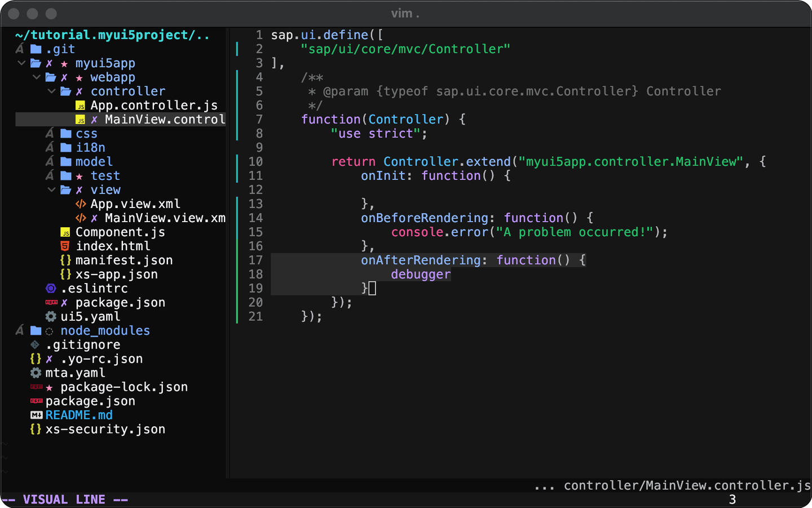Click the HTML5 icon beside index.html

pyautogui.click(x=65, y=246)
